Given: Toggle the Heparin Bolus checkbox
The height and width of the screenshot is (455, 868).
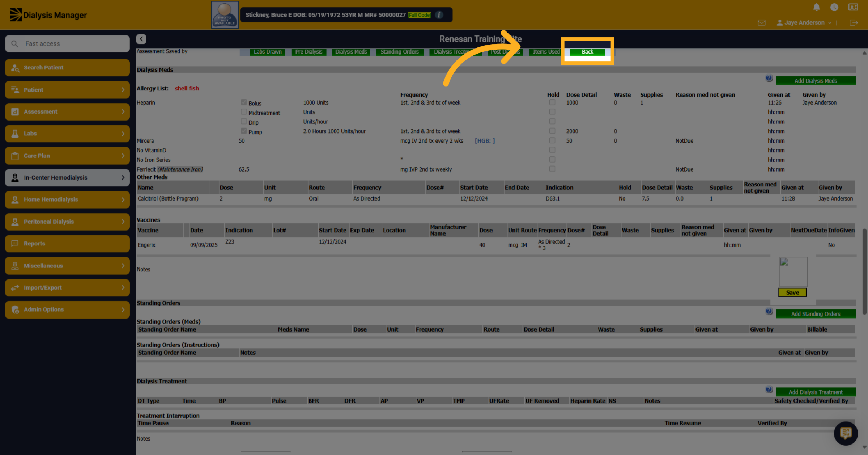Looking at the screenshot, I should pyautogui.click(x=244, y=102).
